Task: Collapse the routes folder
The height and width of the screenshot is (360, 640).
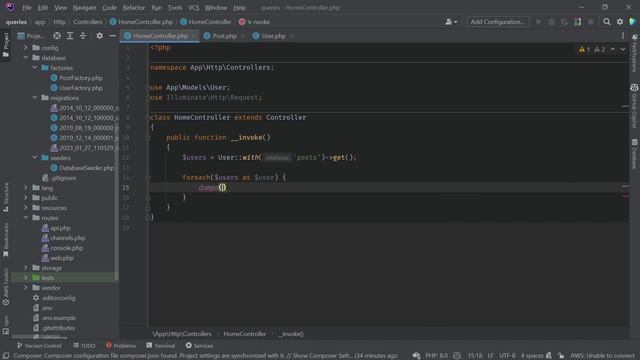Action: (x=26, y=218)
